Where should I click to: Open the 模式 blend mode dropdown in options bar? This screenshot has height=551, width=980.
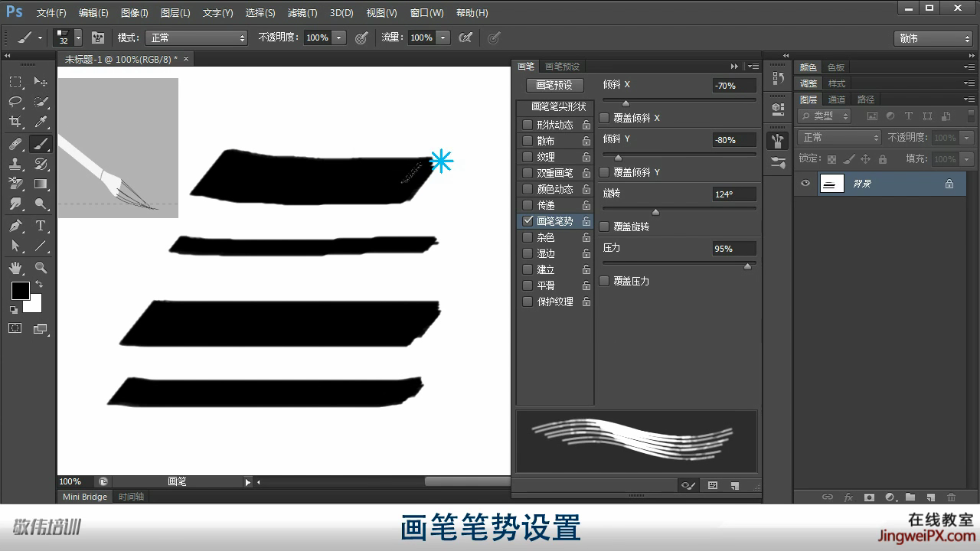pyautogui.click(x=198, y=37)
